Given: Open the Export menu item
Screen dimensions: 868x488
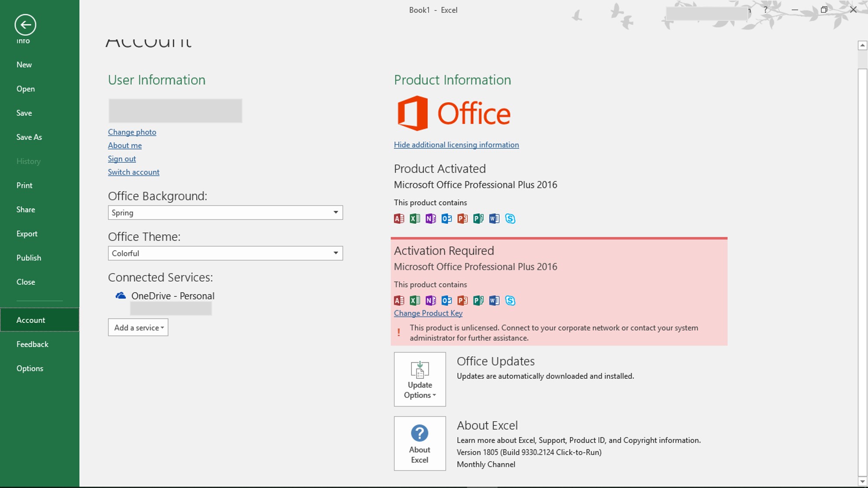Looking at the screenshot, I should [x=27, y=233].
